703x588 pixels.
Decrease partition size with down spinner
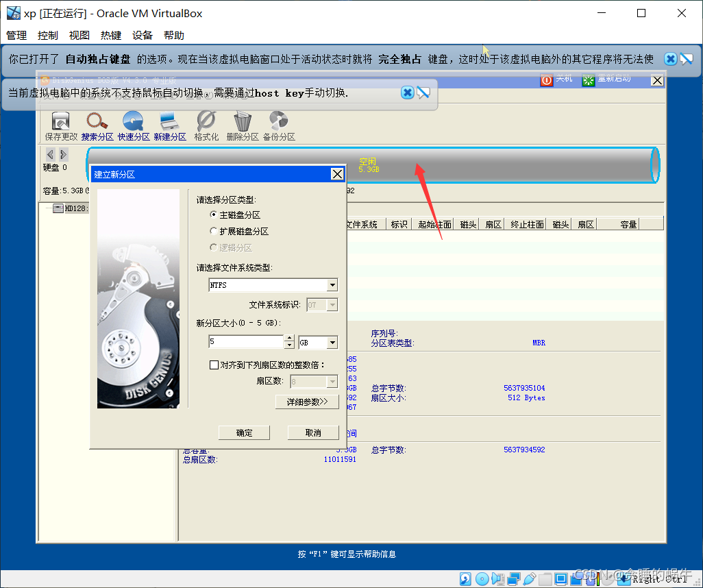[290, 345]
